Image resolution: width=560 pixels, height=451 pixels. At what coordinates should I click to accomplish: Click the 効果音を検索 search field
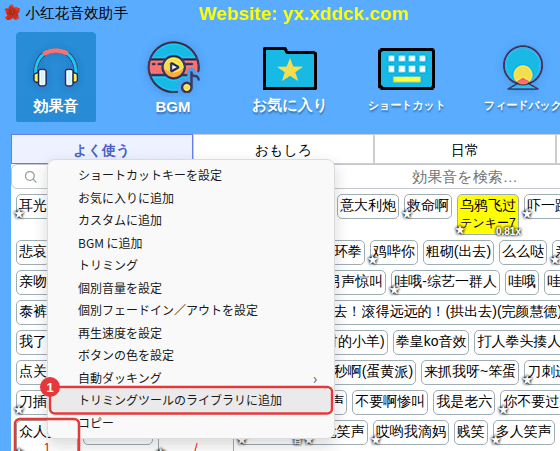[464, 177]
